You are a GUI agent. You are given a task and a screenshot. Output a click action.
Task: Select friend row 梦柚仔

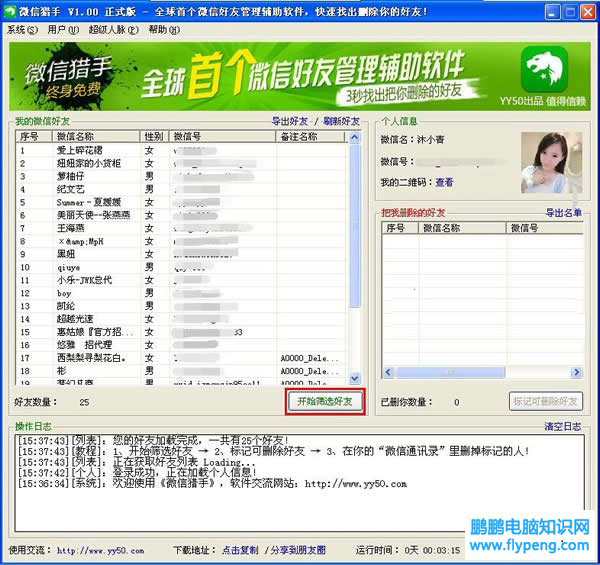[x=181, y=176]
